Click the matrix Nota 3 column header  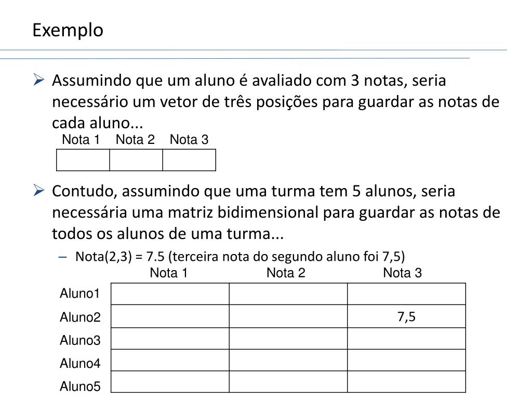point(403,273)
